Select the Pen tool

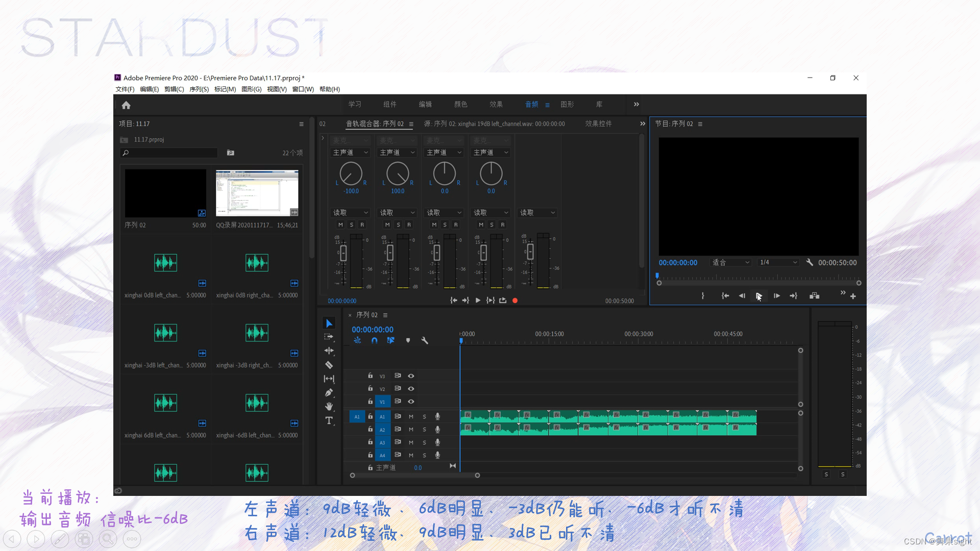(x=329, y=393)
